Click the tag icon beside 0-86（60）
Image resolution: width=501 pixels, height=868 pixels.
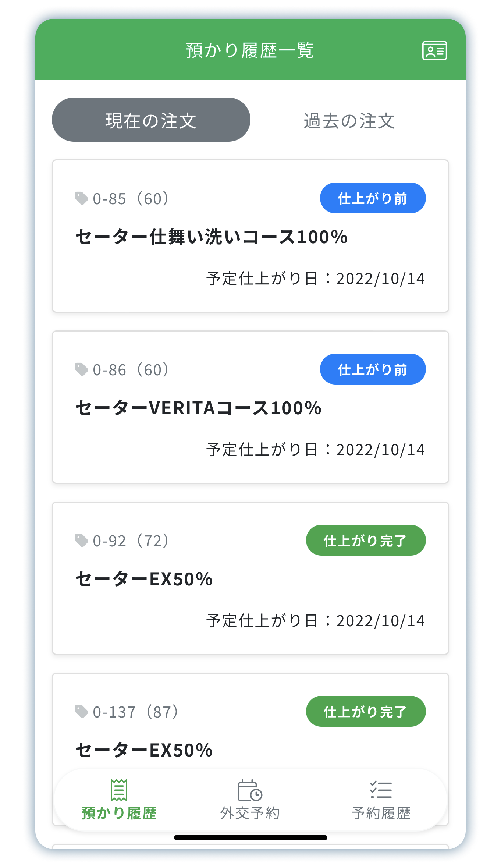coord(81,369)
